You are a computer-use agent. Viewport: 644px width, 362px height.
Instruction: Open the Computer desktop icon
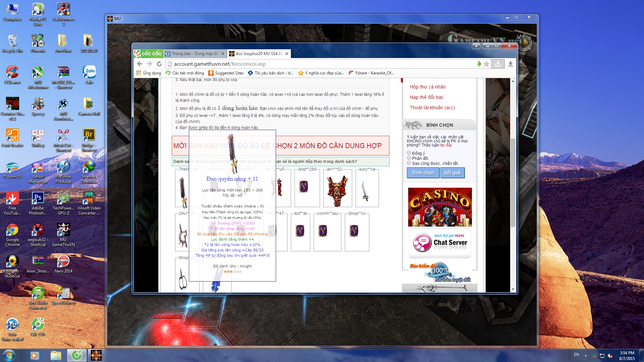pyautogui.click(x=12, y=12)
